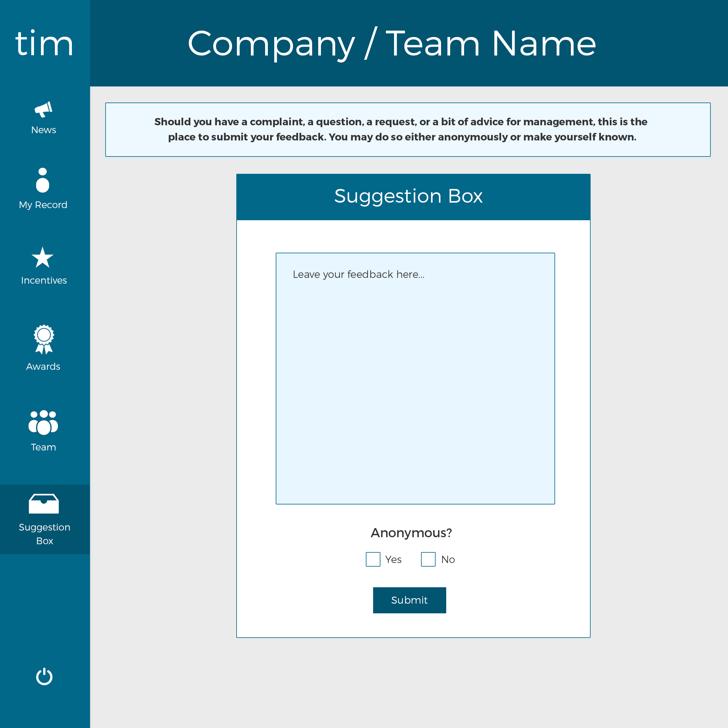
Task: Navigate to Awards text label
Action: (43, 367)
